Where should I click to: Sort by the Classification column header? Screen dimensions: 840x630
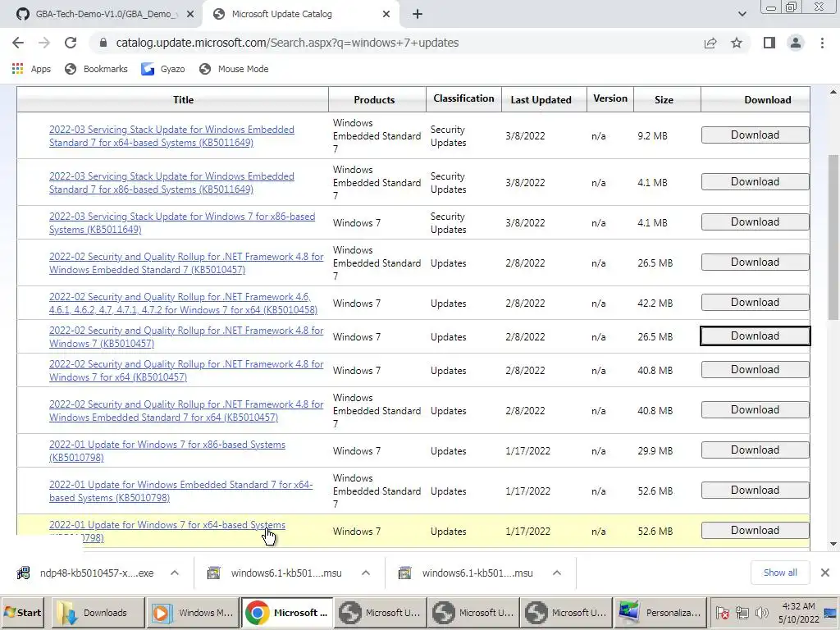coord(463,98)
